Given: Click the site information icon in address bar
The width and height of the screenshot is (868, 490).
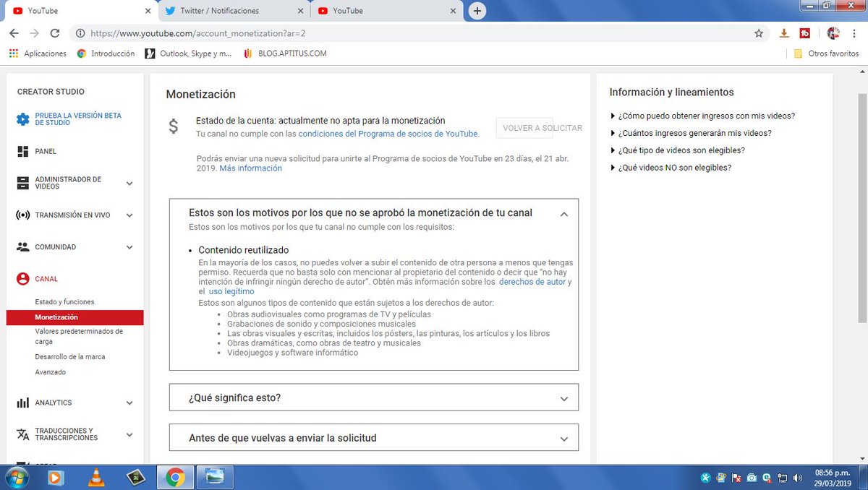Looking at the screenshot, I should click(x=80, y=33).
